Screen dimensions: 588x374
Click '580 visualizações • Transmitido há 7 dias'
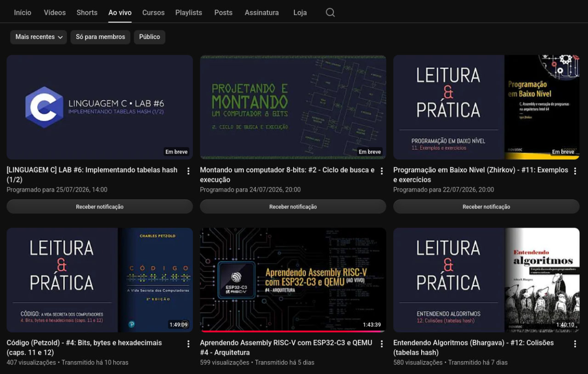coord(451,363)
